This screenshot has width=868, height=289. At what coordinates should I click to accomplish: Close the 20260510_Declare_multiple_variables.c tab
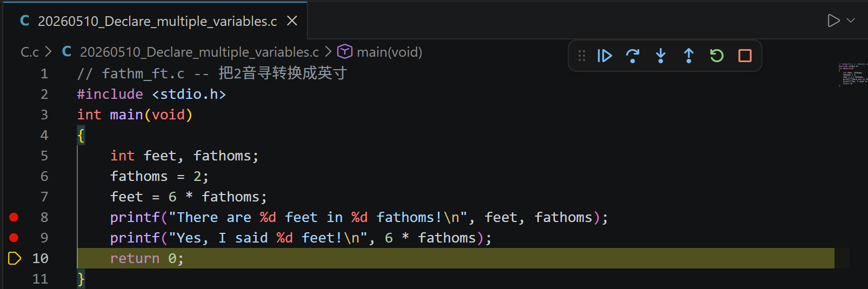click(x=292, y=21)
